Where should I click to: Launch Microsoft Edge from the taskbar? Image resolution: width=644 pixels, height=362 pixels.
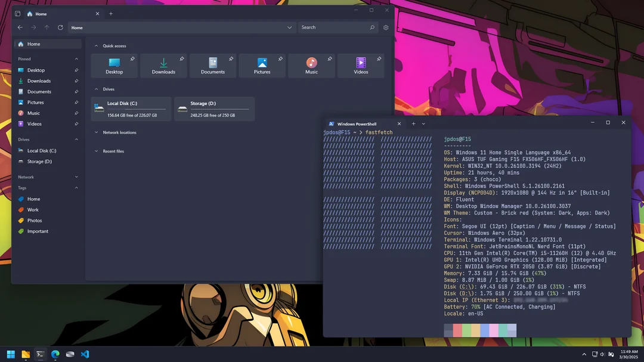point(55,354)
